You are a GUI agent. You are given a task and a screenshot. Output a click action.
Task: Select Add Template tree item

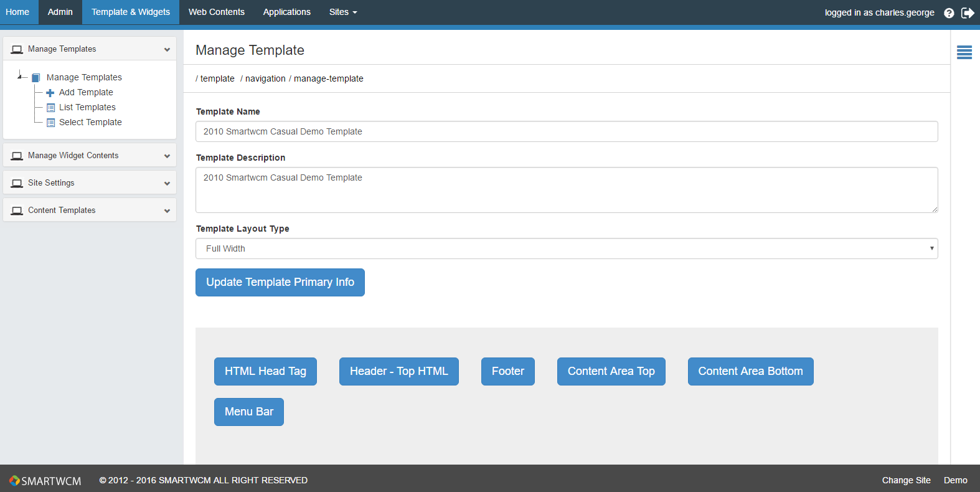pos(86,93)
